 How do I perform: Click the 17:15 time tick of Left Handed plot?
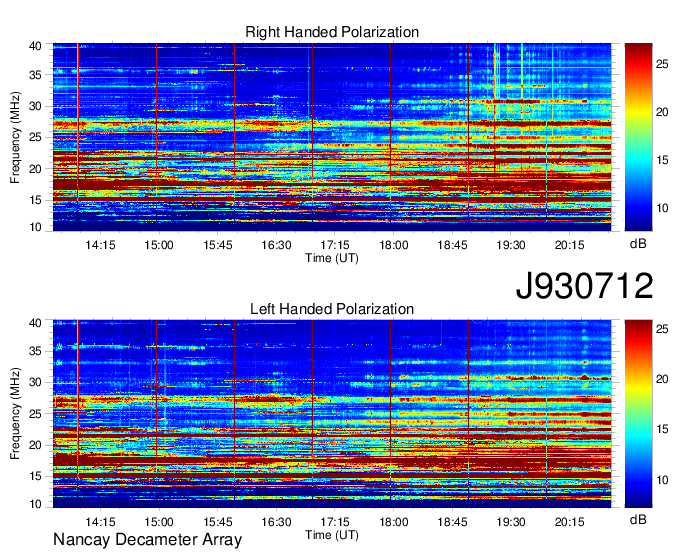(335, 521)
